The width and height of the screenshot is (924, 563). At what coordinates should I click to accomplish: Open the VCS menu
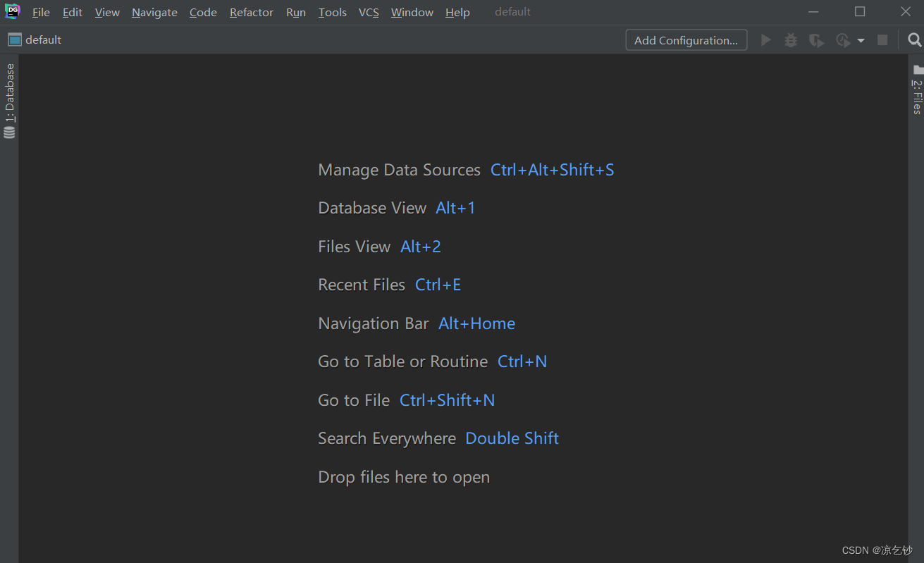point(369,12)
